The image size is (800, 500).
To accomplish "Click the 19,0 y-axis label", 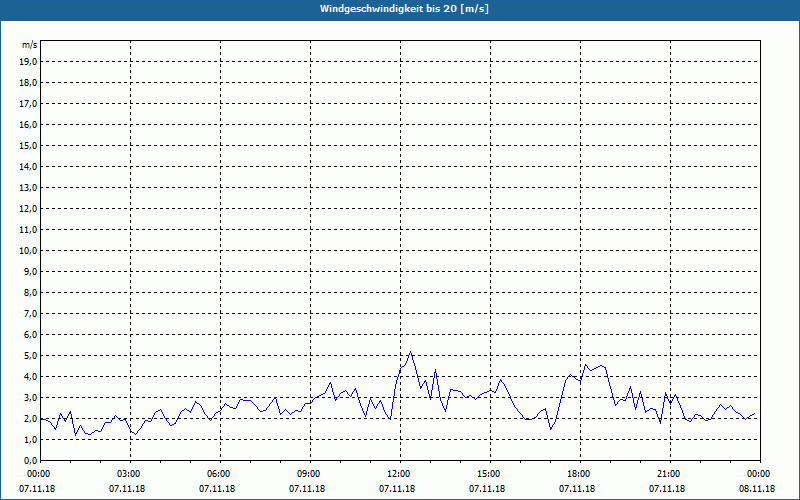I will (29, 62).
